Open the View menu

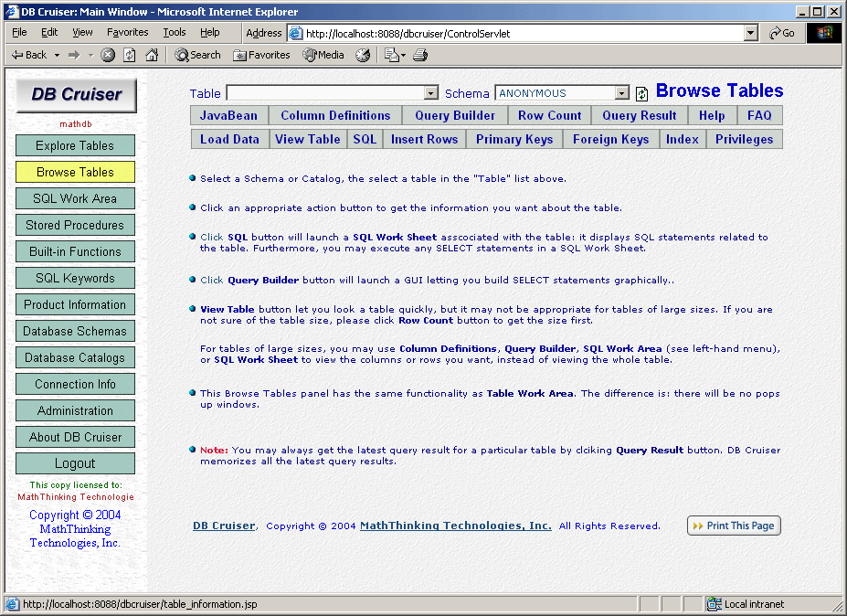[x=82, y=32]
